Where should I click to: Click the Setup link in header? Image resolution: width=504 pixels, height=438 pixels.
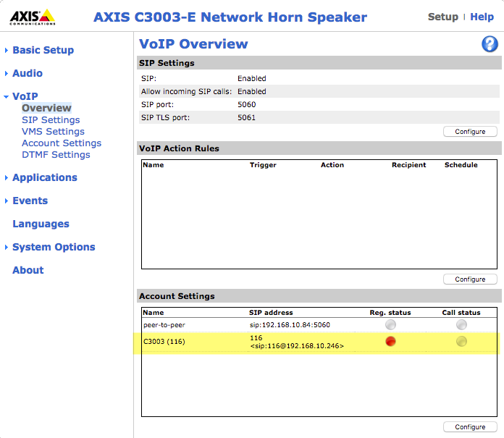pyautogui.click(x=443, y=17)
